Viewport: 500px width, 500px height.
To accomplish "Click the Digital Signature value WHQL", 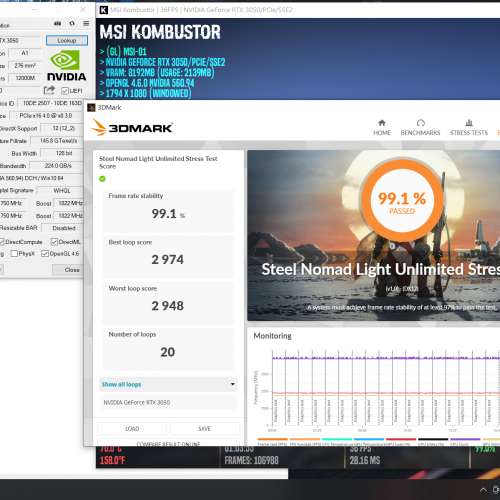I will point(60,191).
